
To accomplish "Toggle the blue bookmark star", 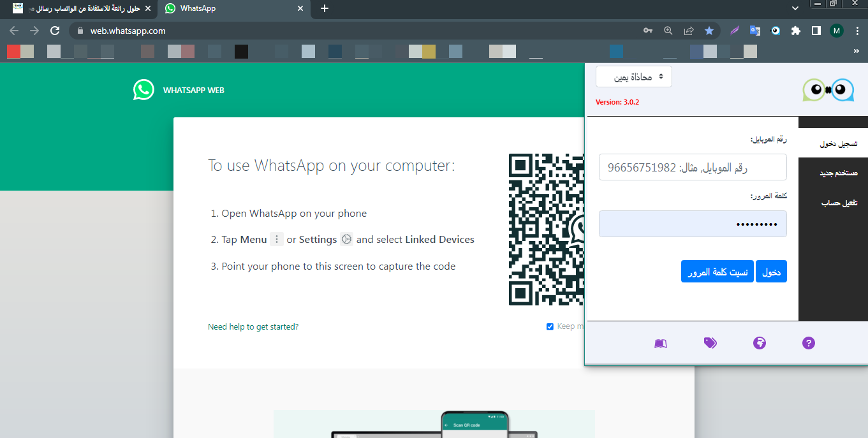I will click(709, 31).
